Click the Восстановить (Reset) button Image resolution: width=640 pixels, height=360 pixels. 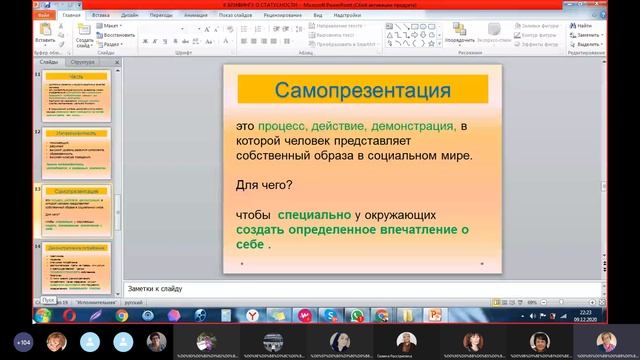[x=116, y=35]
